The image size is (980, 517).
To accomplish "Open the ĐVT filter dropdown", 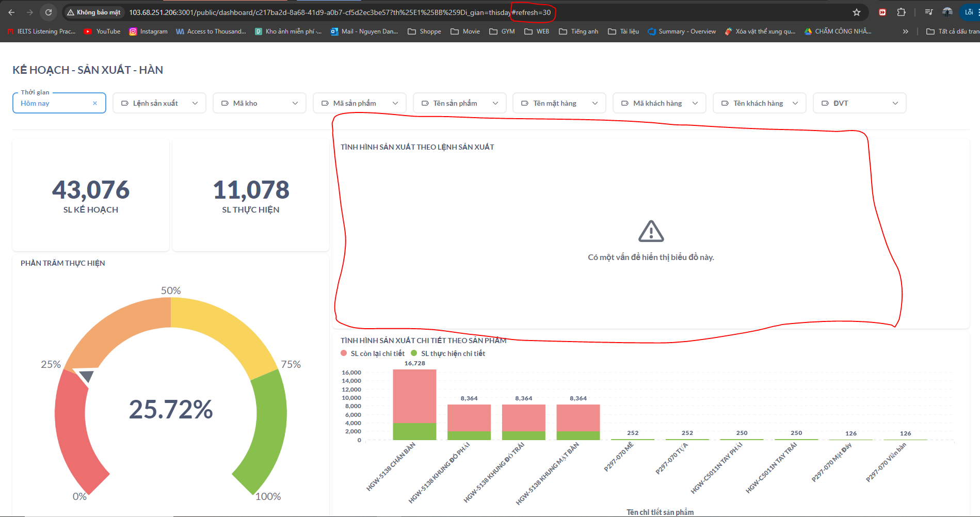I will coord(859,103).
